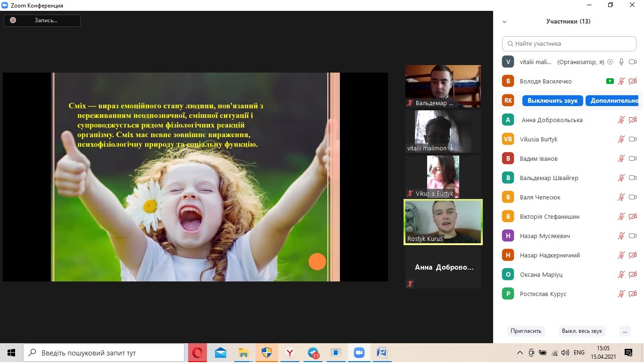Click the Найти участника search field
This screenshot has height=363, width=644.
[x=569, y=43]
